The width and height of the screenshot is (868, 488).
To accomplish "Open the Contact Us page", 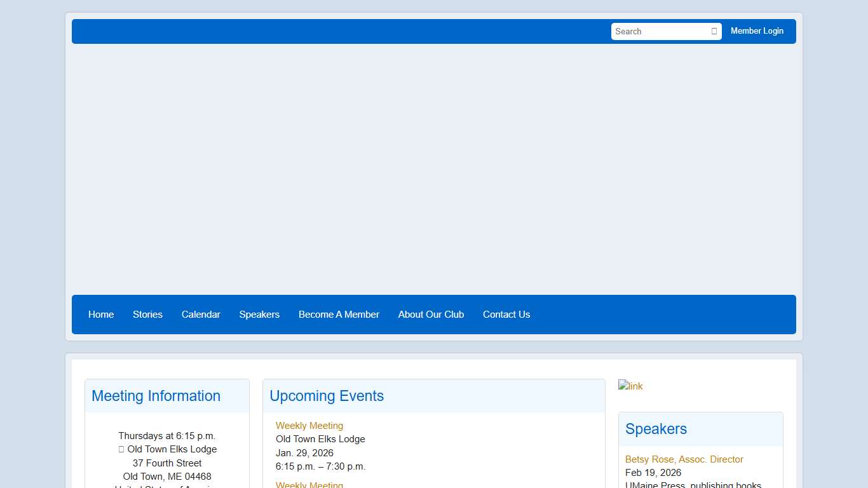I will point(506,314).
